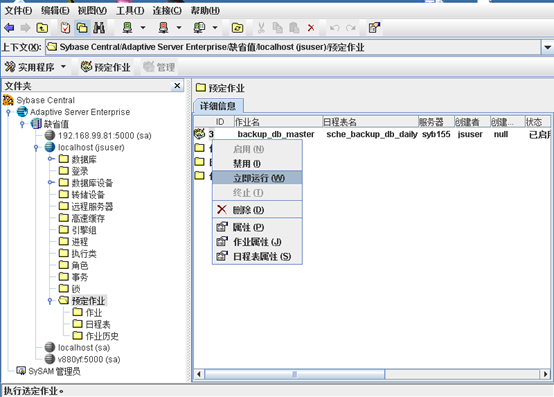This screenshot has width=554, height=397.
Task: Close the 文件夹 pane
Action: 177,85
